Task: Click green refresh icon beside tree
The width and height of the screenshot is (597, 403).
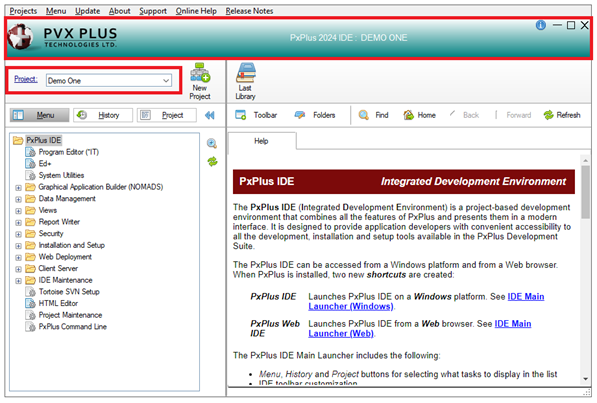Action: [212, 162]
